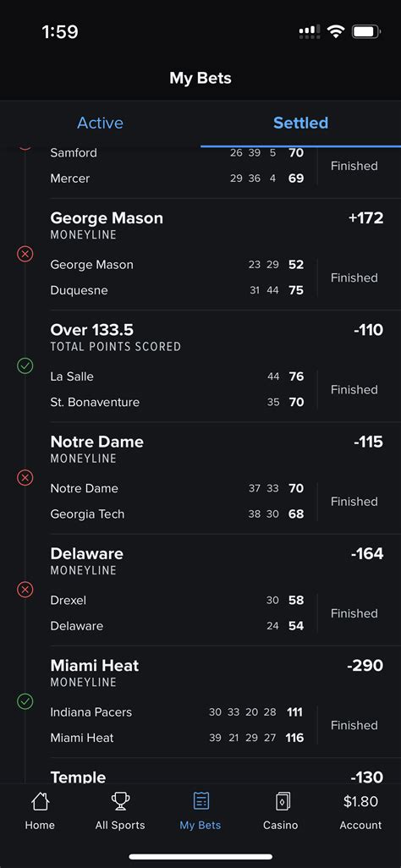Screen dimensions: 401x868
Task: Tap red X beside Notre Dame bet
Action: [25, 478]
